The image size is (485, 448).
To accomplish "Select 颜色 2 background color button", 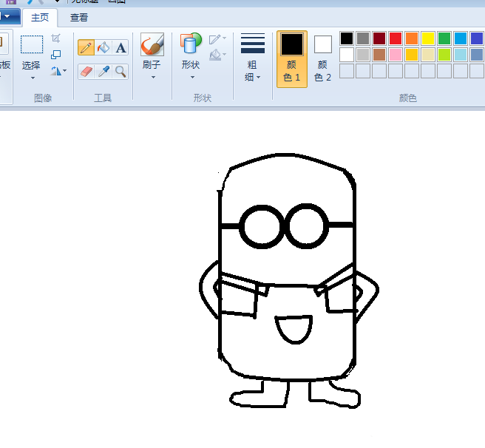I will pos(322,59).
